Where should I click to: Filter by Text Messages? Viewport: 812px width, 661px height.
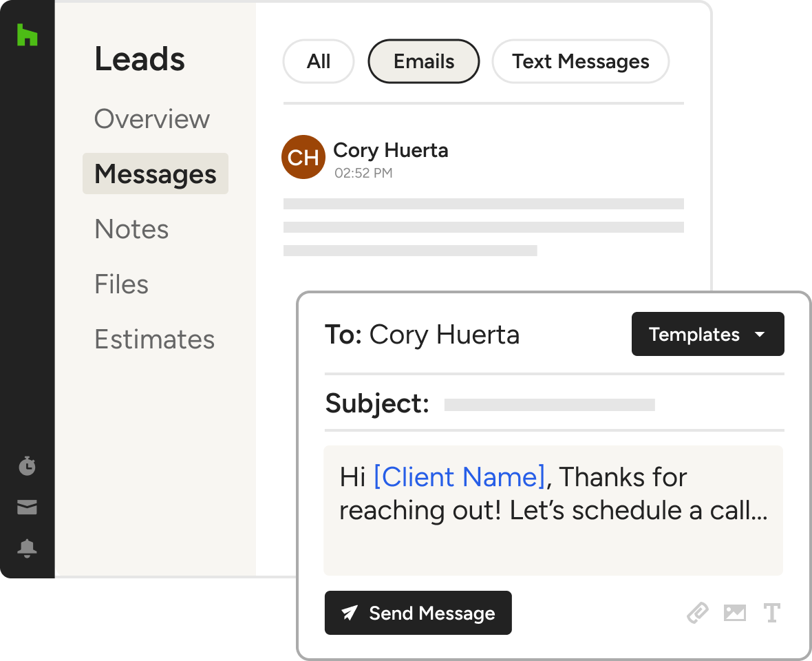point(580,61)
